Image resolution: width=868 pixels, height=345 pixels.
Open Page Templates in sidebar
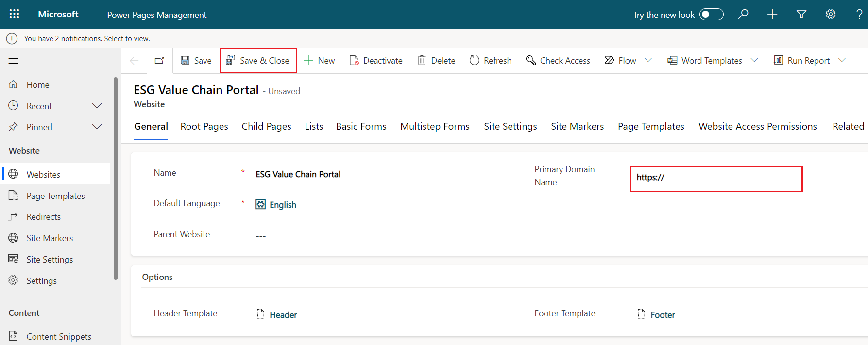pyautogui.click(x=56, y=196)
